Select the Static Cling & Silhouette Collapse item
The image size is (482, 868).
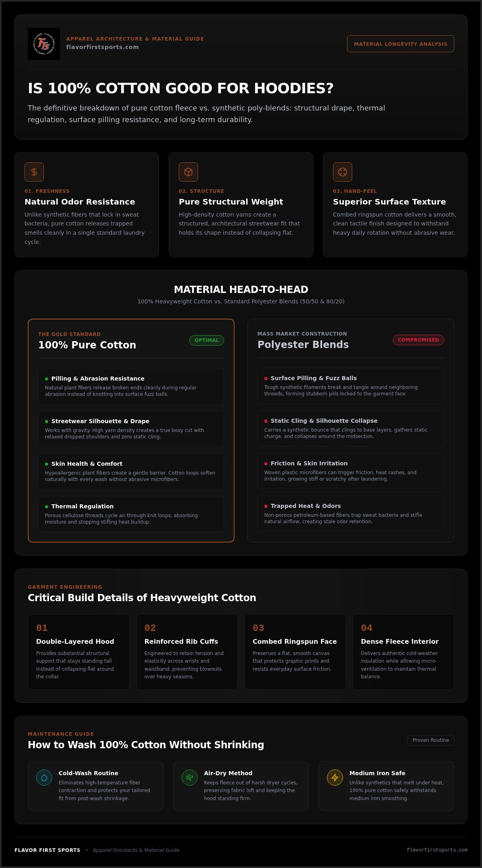pos(351,428)
